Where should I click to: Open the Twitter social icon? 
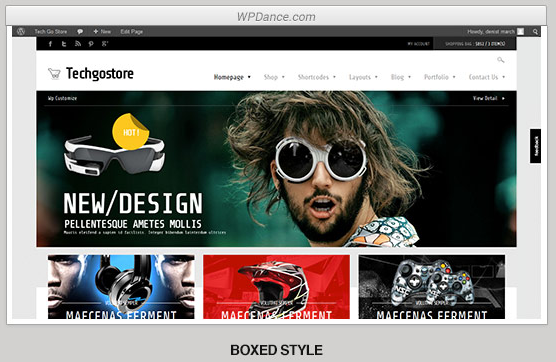coord(64,44)
